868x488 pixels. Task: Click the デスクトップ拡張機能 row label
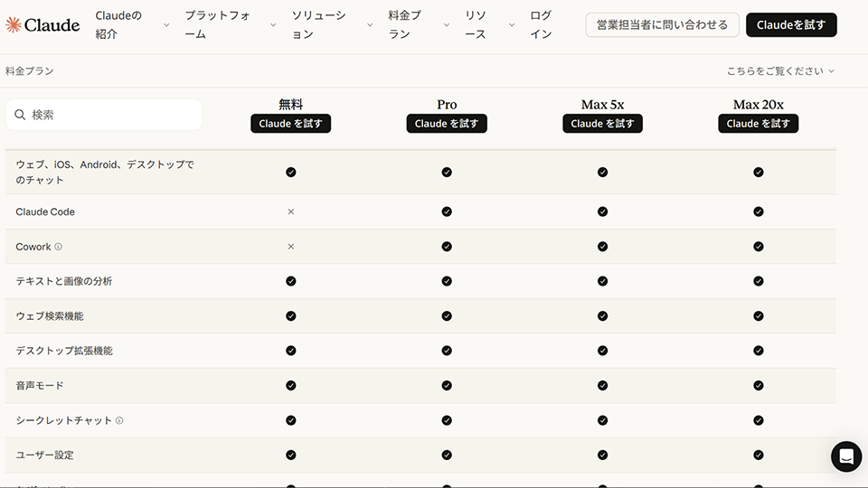click(x=63, y=351)
